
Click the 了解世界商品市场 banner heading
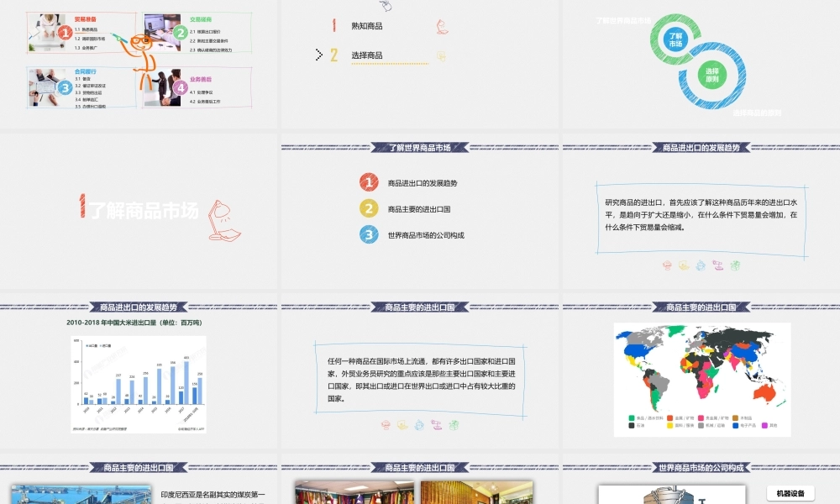coord(420,148)
